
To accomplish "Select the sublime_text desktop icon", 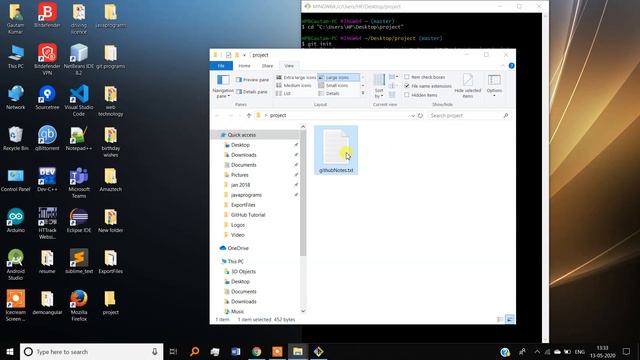I will pos(79,261).
